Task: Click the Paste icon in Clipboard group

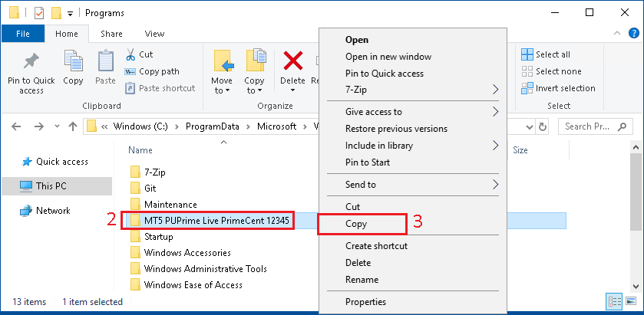Action: click(105, 61)
